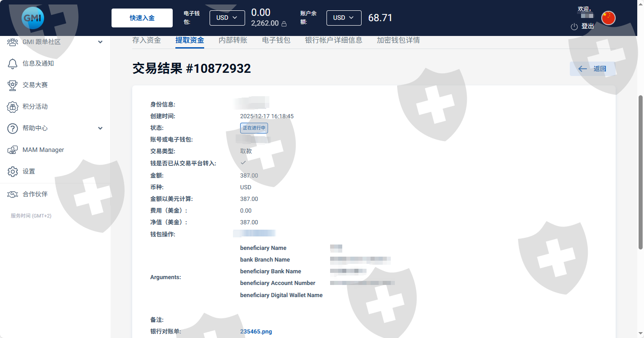Viewport: 644px width, 338px height.
Task: Expand the GMI 跟单社区 submenu chevron
Action: pyautogui.click(x=100, y=42)
